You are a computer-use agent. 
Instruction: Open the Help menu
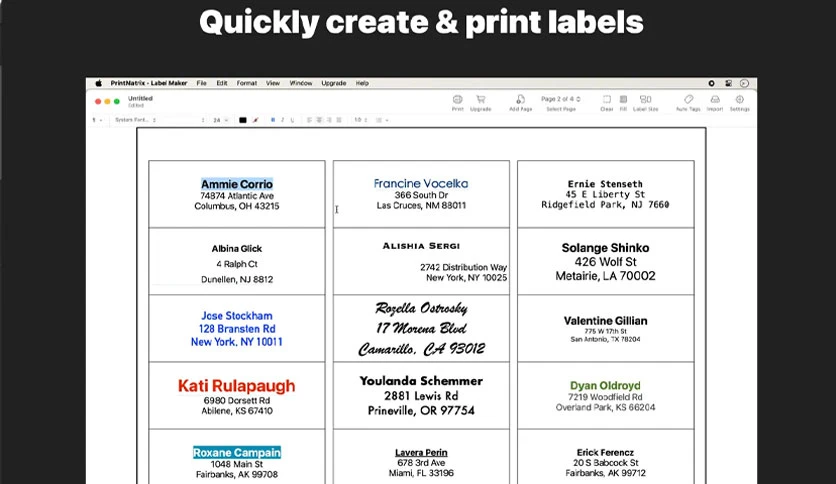[362, 83]
